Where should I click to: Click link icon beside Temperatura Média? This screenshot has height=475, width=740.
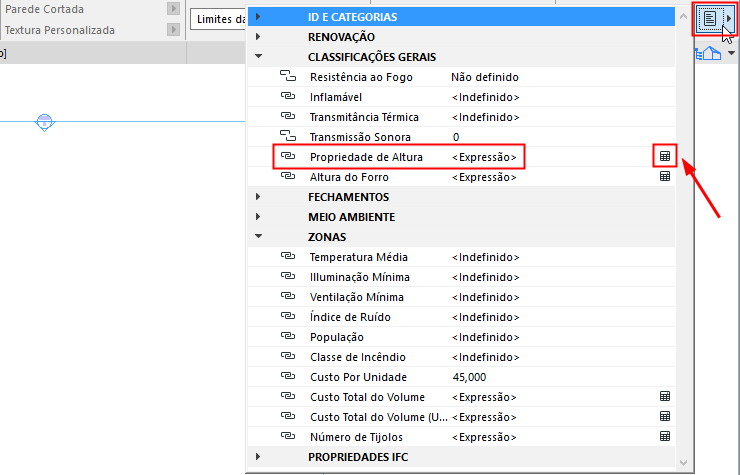[x=288, y=256]
